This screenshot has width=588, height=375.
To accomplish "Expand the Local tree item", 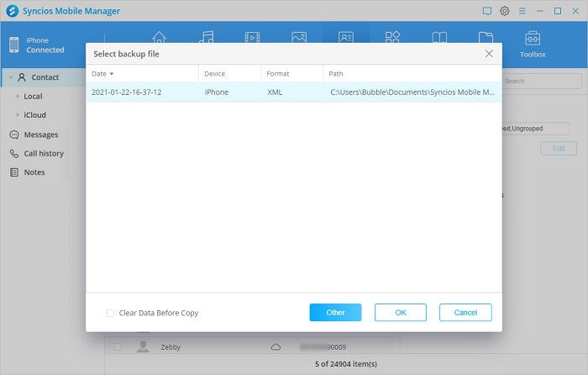I will 18,97.
